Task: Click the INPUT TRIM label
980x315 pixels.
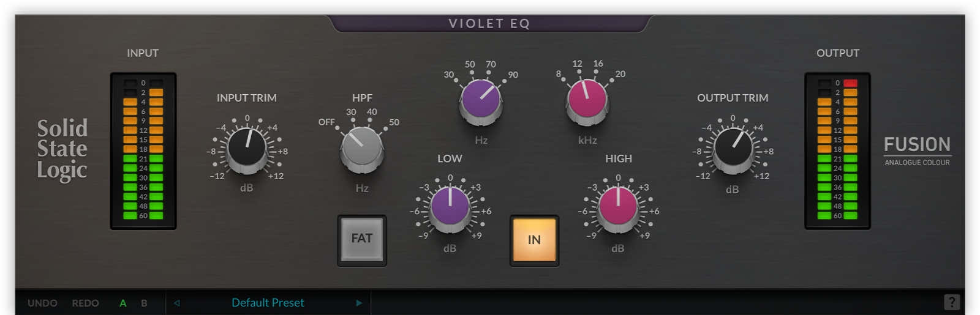Action: [246, 98]
